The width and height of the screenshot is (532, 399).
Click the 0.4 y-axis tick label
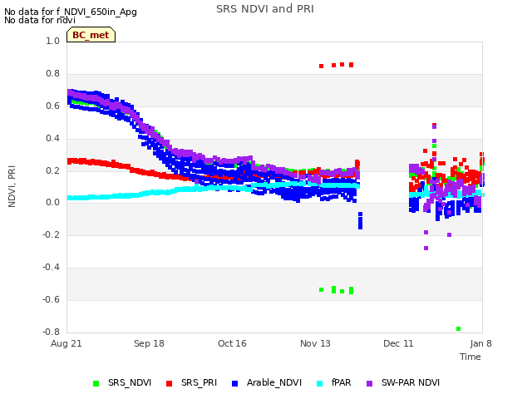pyautogui.click(x=53, y=138)
